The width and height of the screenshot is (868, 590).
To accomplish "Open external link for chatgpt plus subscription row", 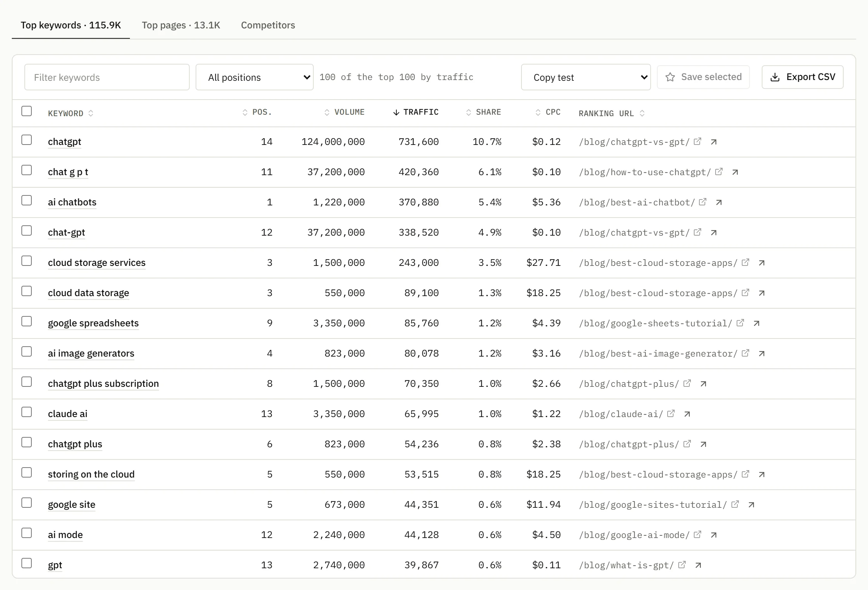I will pyautogui.click(x=687, y=383).
